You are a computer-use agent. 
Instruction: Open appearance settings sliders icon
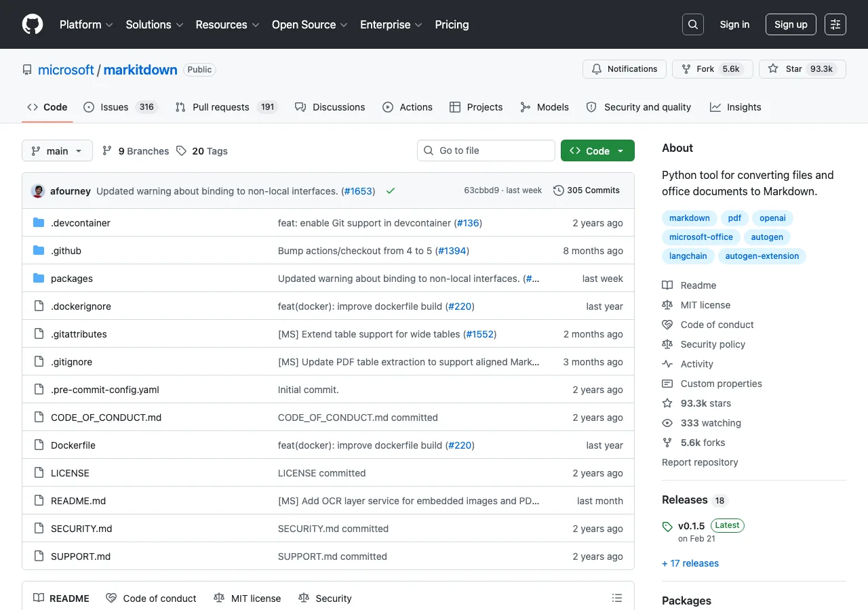pyautogui.click(x=835, y=24)
